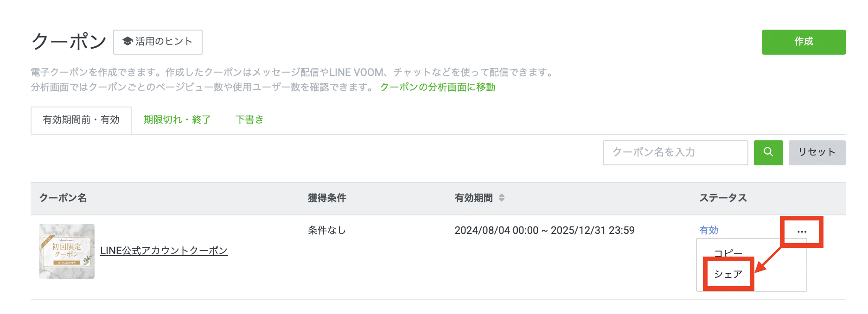The height and width of the screenshot is (314, 868).
Task: Click the クーポン名 column header
Action: (63, 198)
